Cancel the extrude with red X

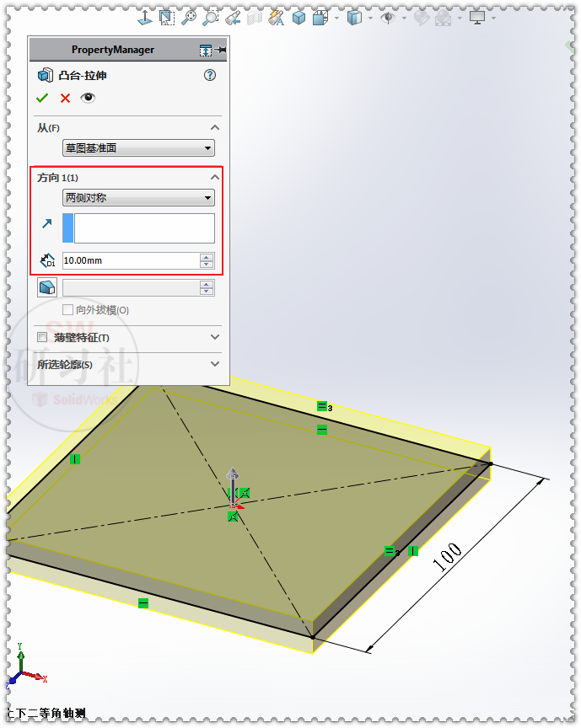[x=65, y=98]
